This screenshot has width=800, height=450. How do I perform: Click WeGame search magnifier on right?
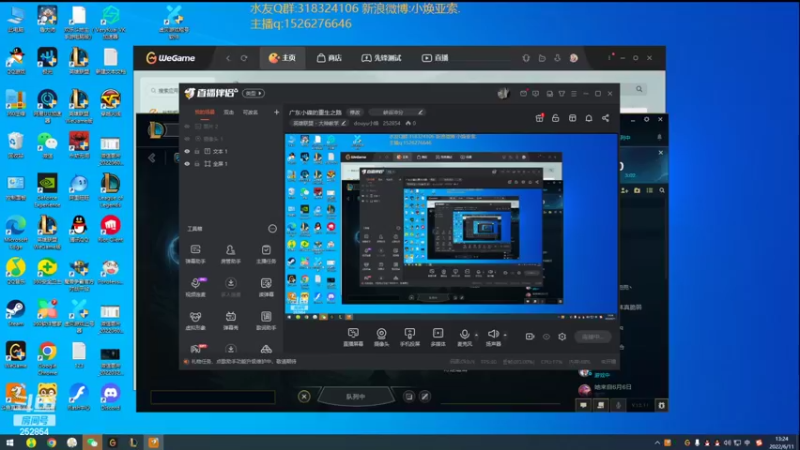[639, 89]
